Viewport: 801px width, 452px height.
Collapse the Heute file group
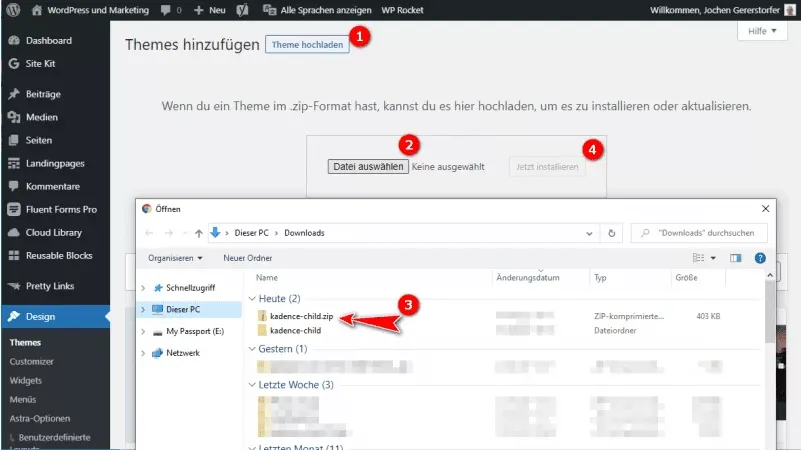coord(252,298)
